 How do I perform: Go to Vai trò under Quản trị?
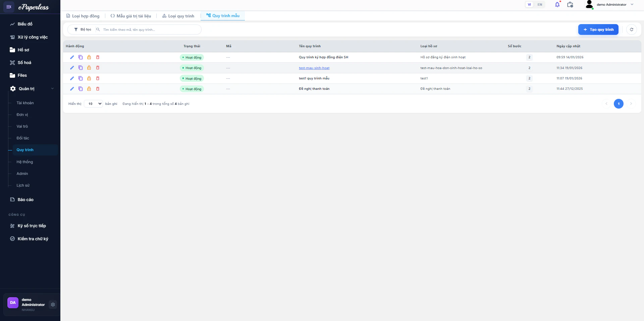click(22, 126)
